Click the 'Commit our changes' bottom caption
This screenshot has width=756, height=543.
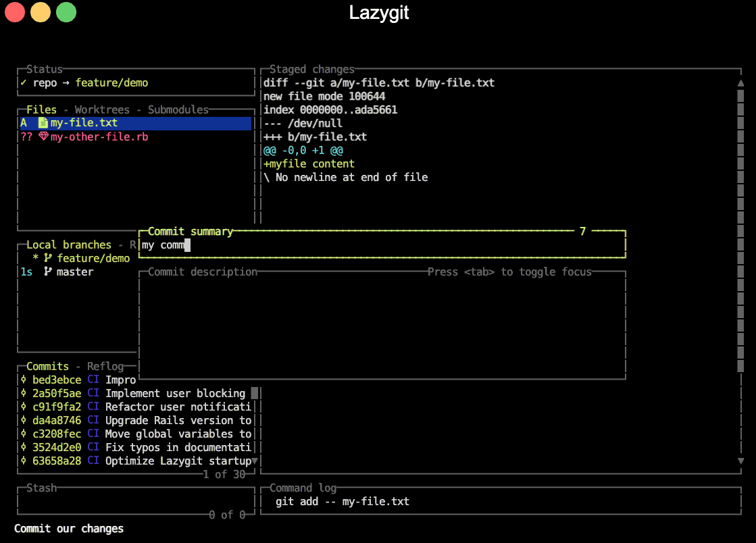coord(69,528)
